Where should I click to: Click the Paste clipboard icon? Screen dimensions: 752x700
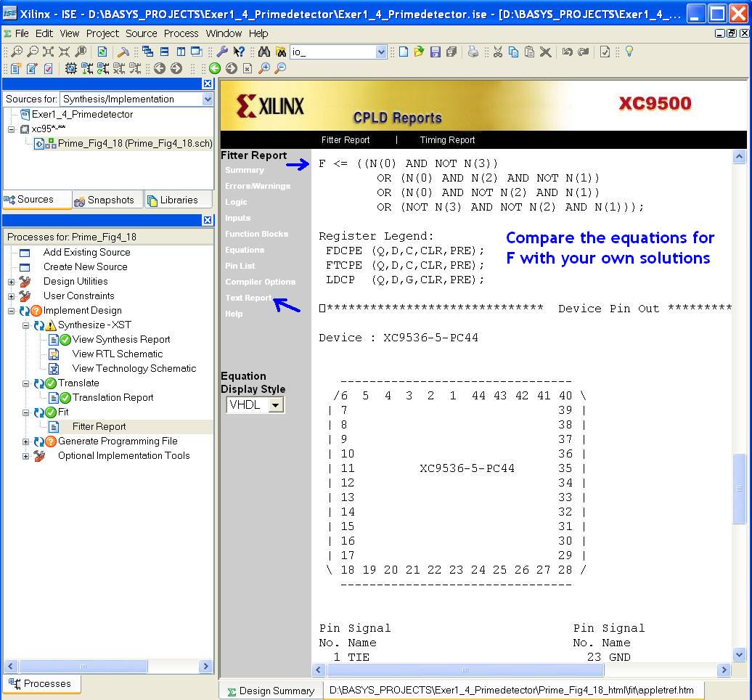click(x=529, y=52)
